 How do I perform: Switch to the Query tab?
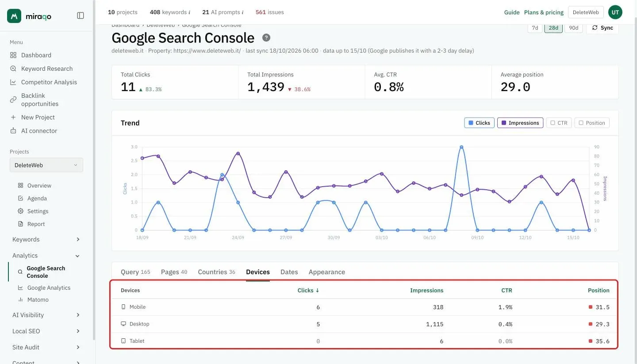point(135,272)
